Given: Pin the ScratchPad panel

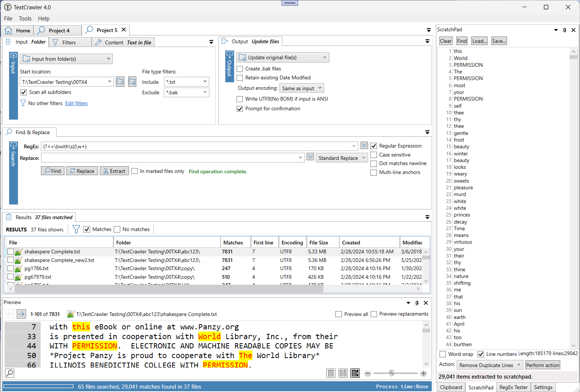Looking at the screenshot, I should (564, 30).
